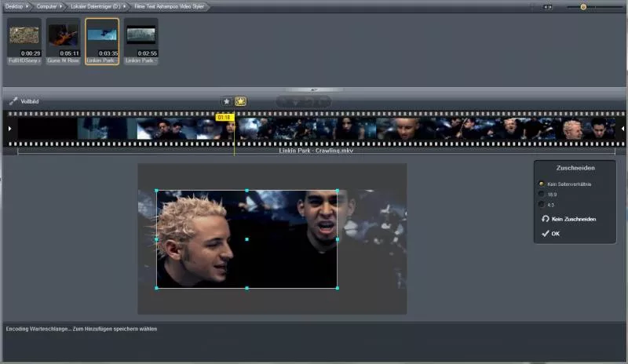The height and width of the screenshot is (364, 628).
Task: Click the highlighted yellow star button
Action: point(240,101)
